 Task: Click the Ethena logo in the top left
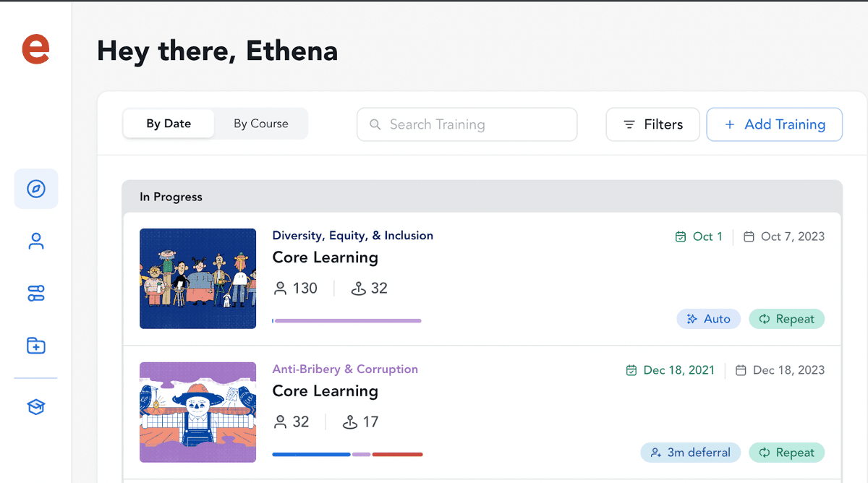[x=34, y=49]
